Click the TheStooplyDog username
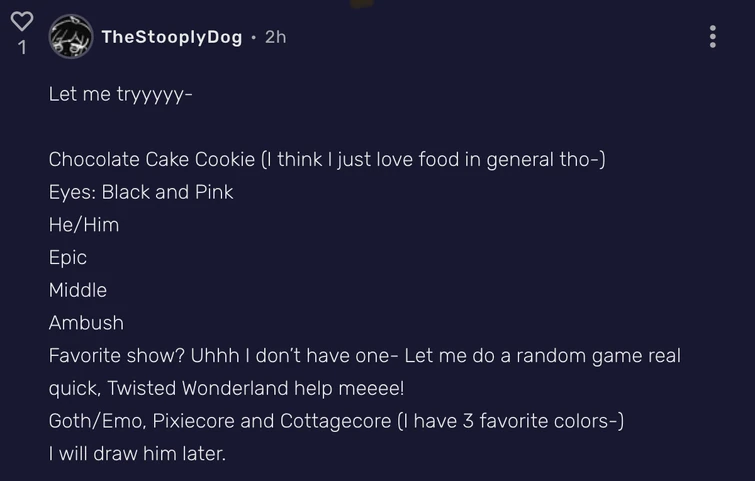 pos(171,37)
